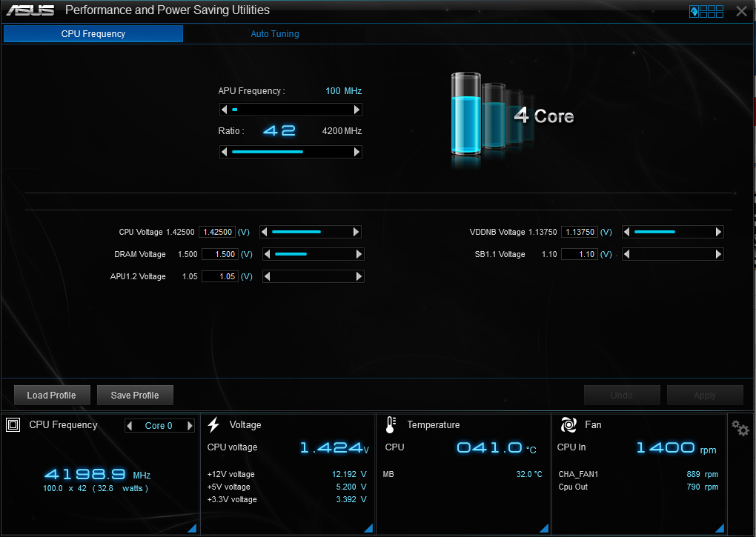Viewport: 756px width, 537px height.
Task: Increase APU Frequency with right arrow
Action: (357, 110)
